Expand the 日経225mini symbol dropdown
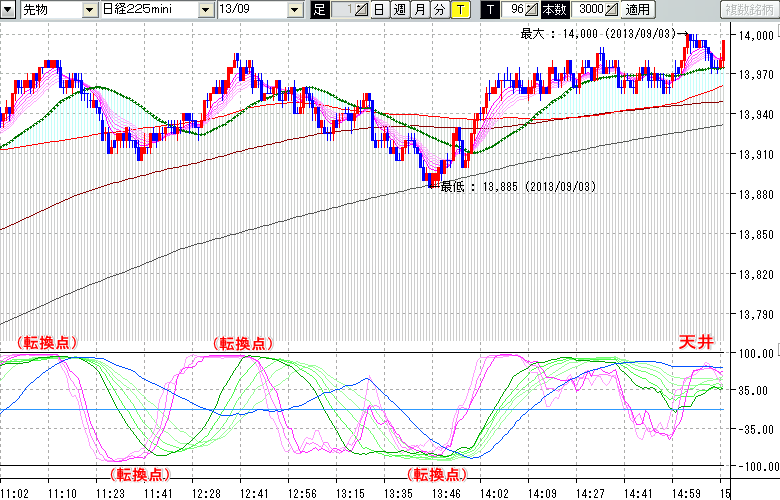Image resolution: width=780 pixels, height=500 pixels. (x=205, y=10)
